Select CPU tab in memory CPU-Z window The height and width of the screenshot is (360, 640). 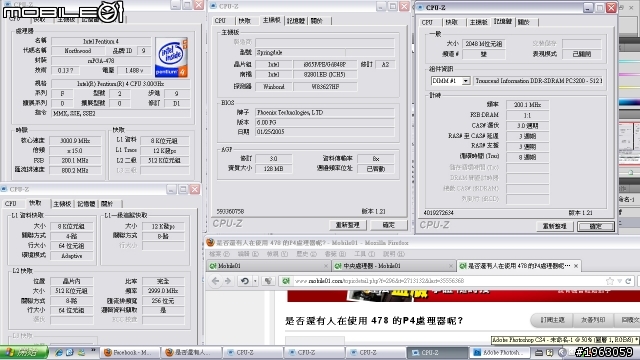click(427, 22)
